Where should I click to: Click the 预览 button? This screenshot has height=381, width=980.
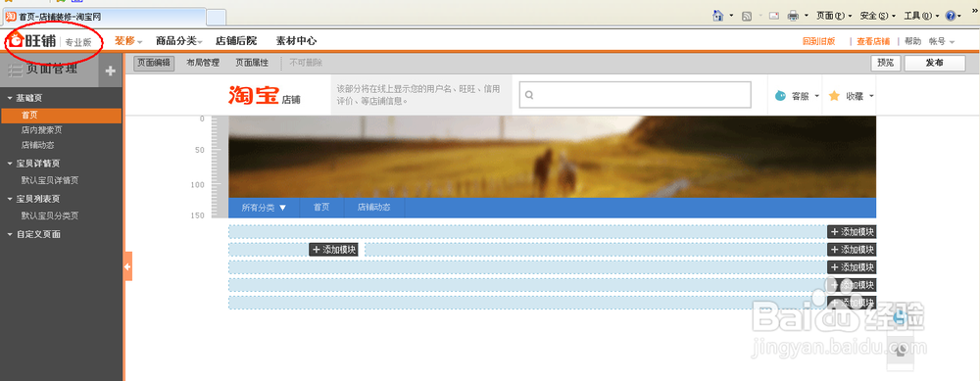coord(886,63)
